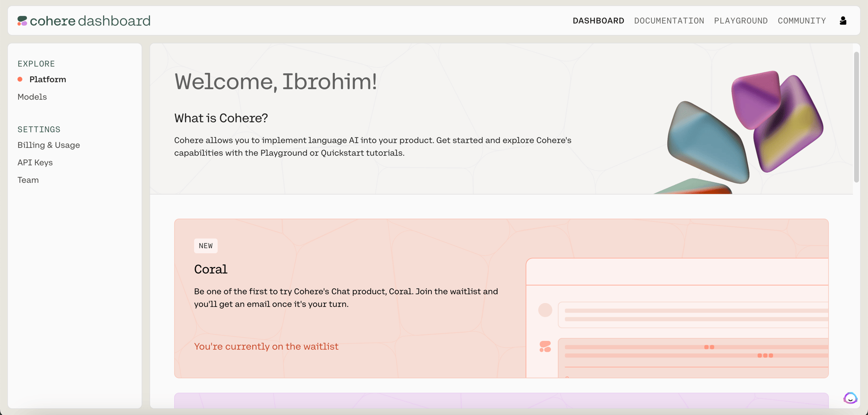Click the grey avatar circle in preview
This screenshot has width=868, height=415.
(x=545, y=310)
